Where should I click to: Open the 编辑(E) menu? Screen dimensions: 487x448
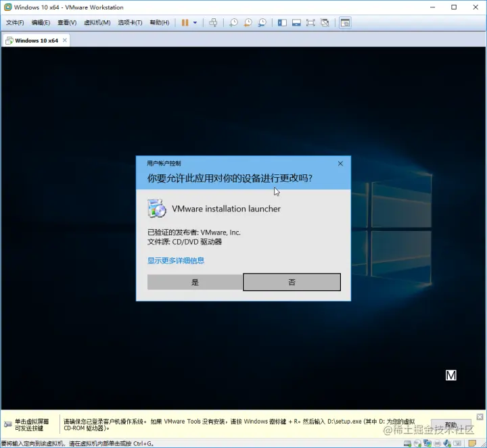click(x=41, y=23)
